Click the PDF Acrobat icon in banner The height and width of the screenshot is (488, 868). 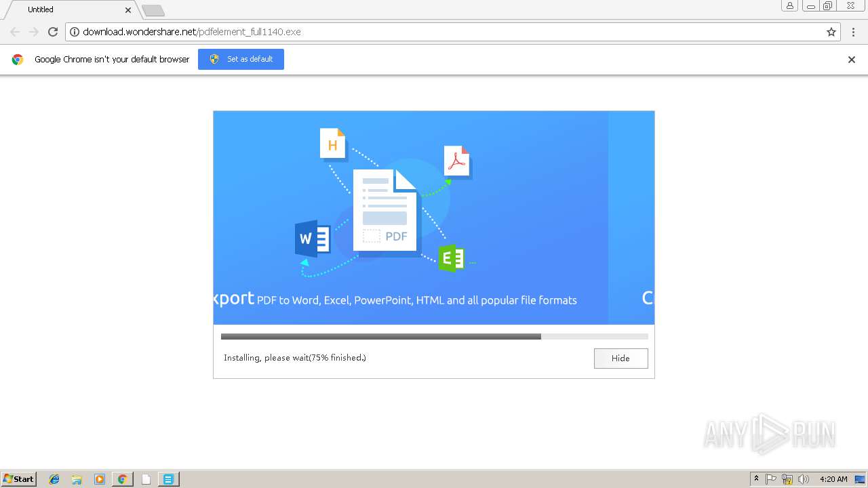pyautogui.click(x=458, y=163)
